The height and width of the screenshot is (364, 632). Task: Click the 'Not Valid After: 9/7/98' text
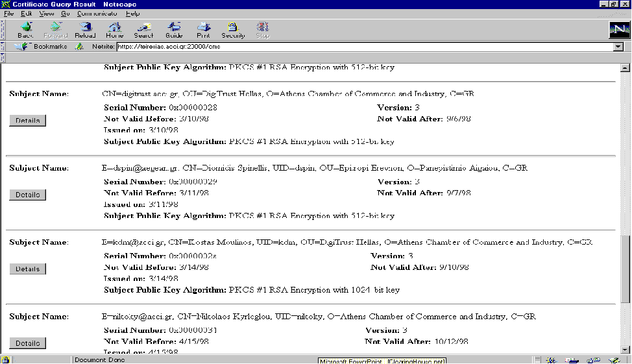(424, 193)
